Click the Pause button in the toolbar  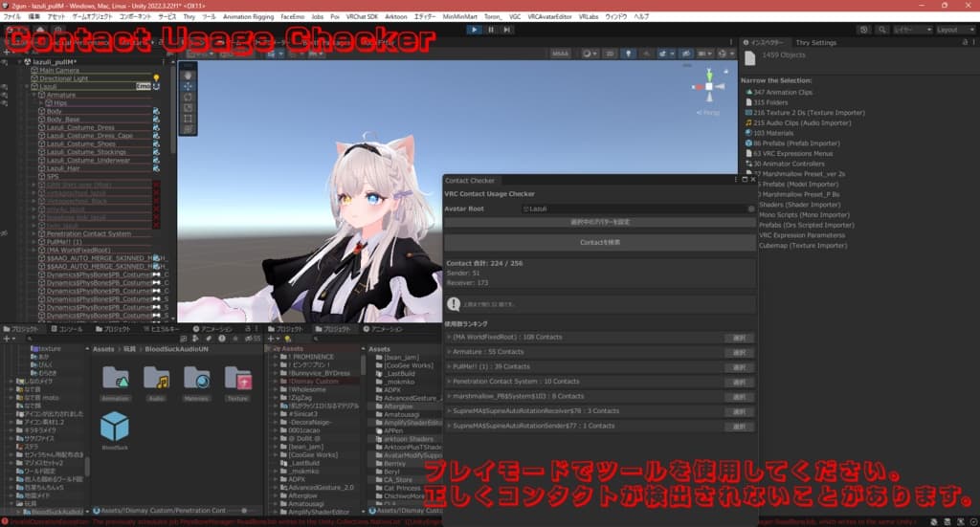pyautogui.click(x=491, y=30)
